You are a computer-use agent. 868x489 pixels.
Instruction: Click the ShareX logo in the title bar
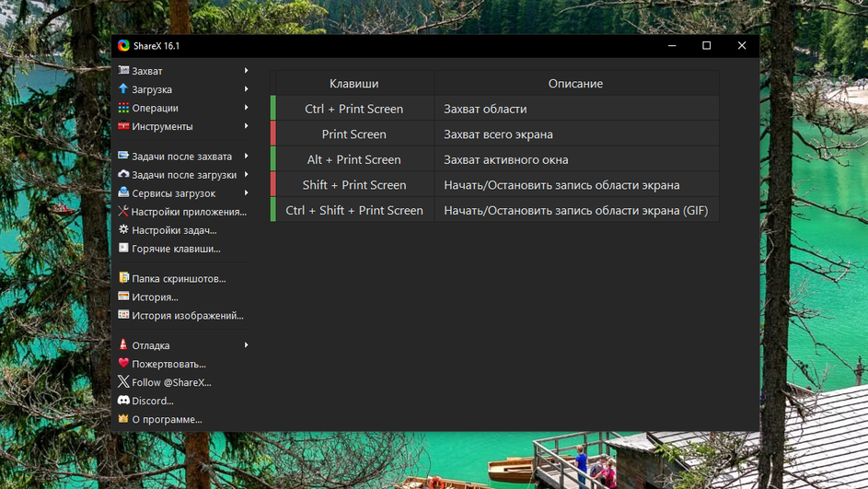[123, 45]
